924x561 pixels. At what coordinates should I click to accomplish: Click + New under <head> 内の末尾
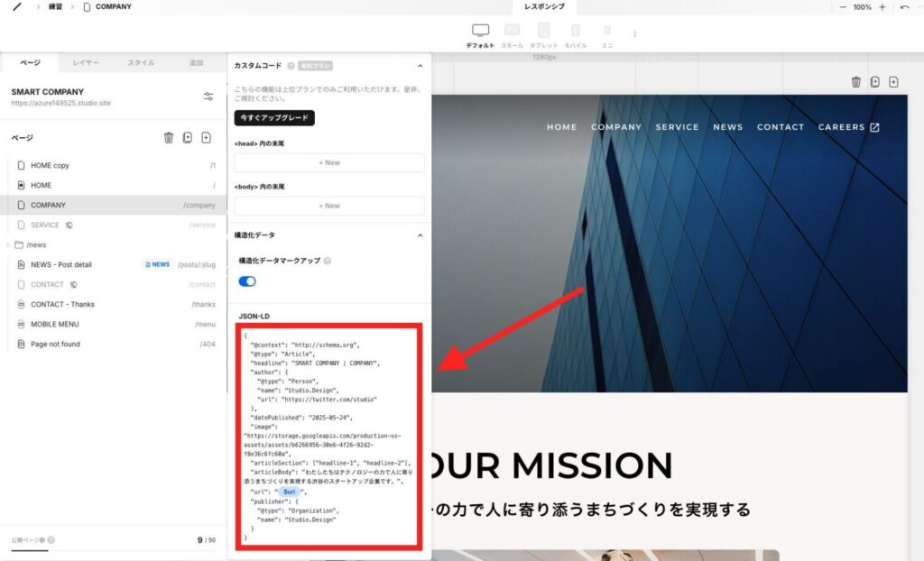coord(329,163)
